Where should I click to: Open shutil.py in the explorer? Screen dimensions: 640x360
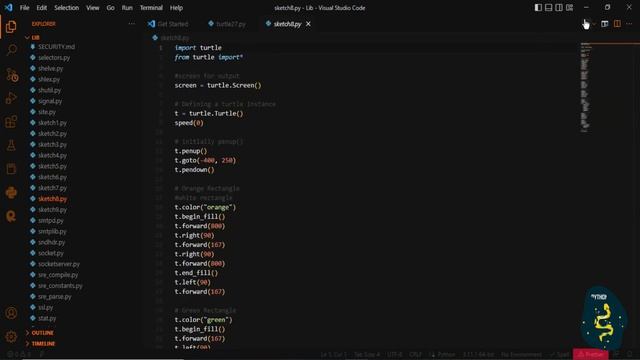coord(49,90)
